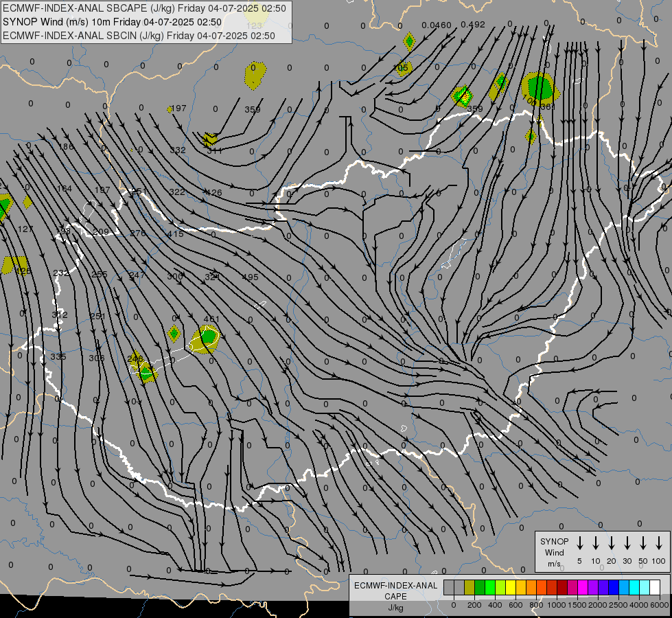This screenshot has height=618, width=672.
Task: Pick the cyan CAPE legend swatch
Action: (x=634, y=588)
